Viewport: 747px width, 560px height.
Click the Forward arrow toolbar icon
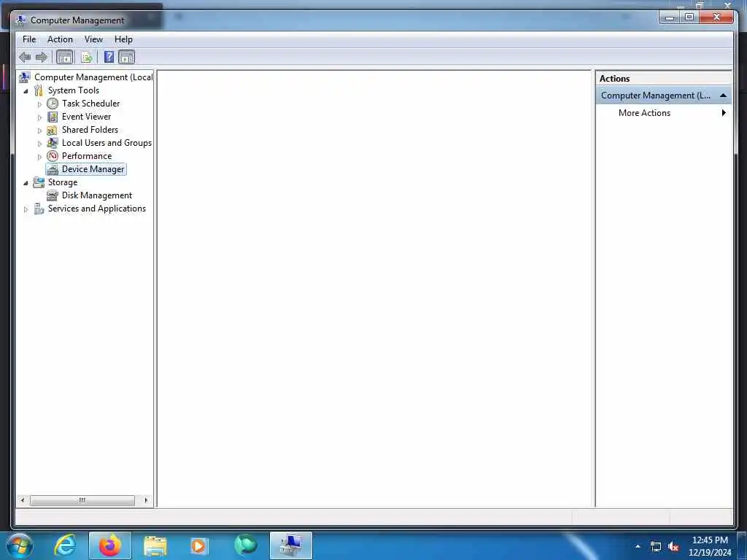click(42, 58)
